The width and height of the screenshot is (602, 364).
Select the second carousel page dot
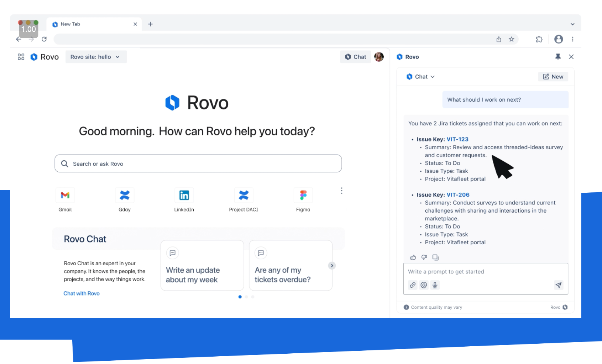pyautogui.click(x=246, y=297)
